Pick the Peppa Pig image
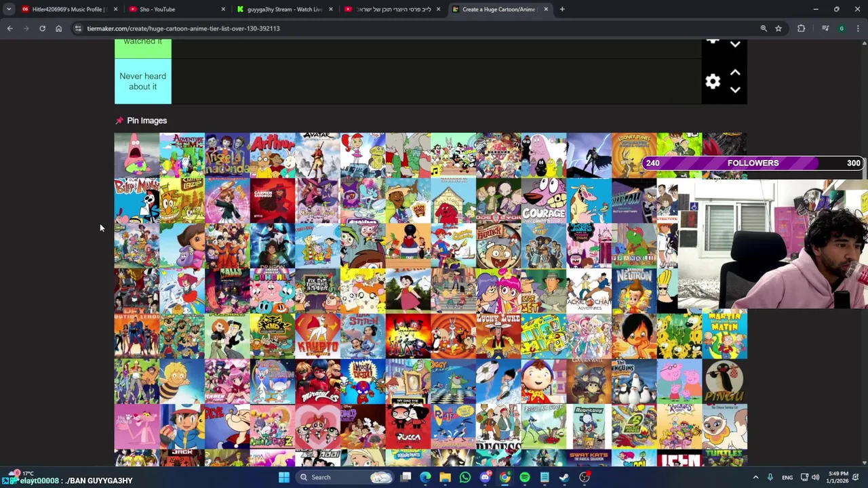The height and width of the screenshot is (488, 868). [679, 381]
